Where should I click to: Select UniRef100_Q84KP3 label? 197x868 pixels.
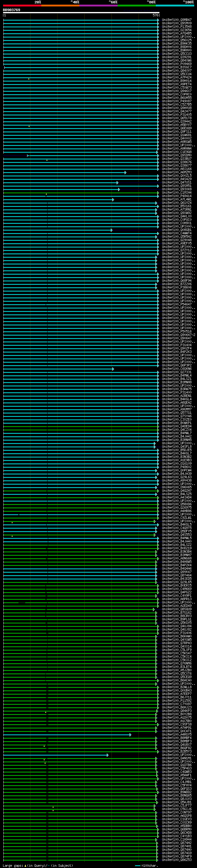[177, 711]
